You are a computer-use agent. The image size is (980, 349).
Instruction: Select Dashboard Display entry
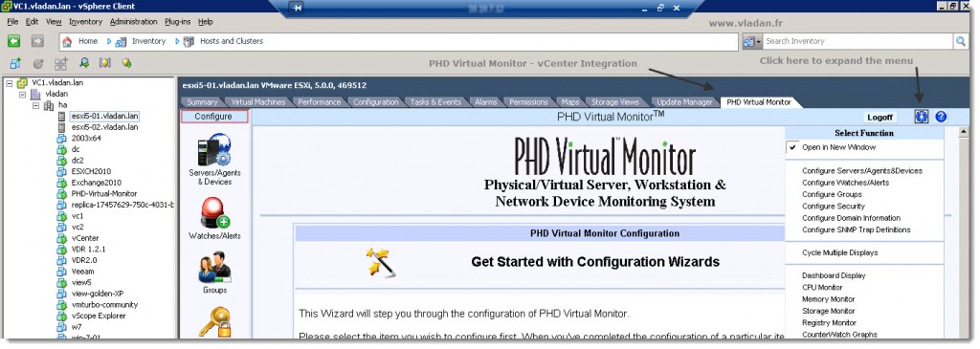pos(834,276)
